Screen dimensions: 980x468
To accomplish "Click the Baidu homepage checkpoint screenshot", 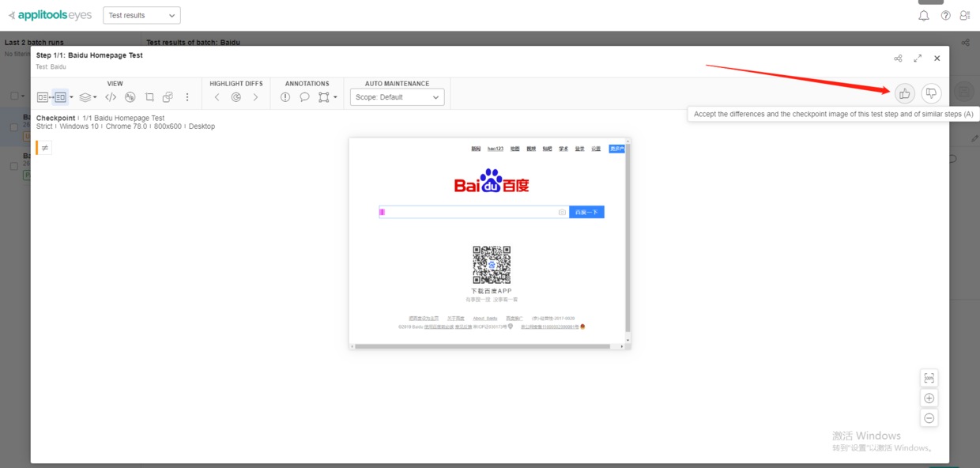I will [x=489, y=243].
